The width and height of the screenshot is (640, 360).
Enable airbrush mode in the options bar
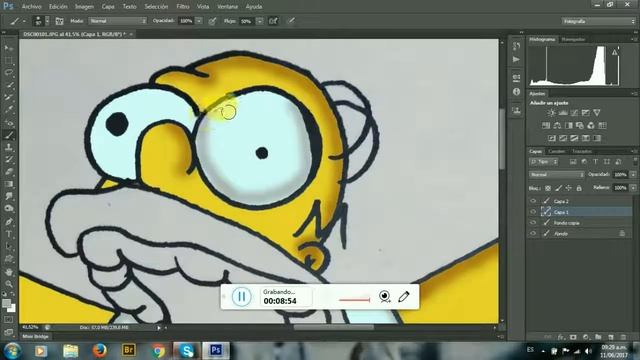click(x=273, y=21)
